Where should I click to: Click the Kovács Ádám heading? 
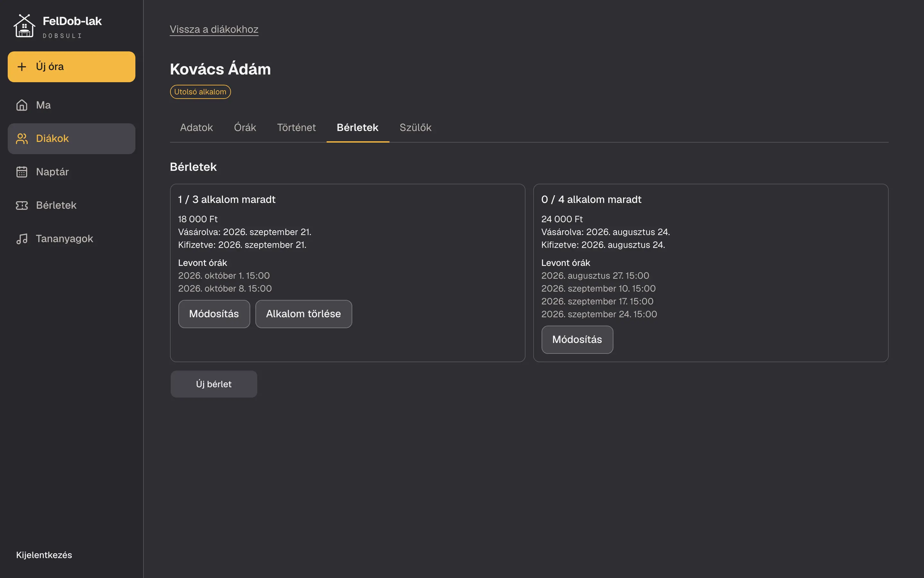coord(220,69)
